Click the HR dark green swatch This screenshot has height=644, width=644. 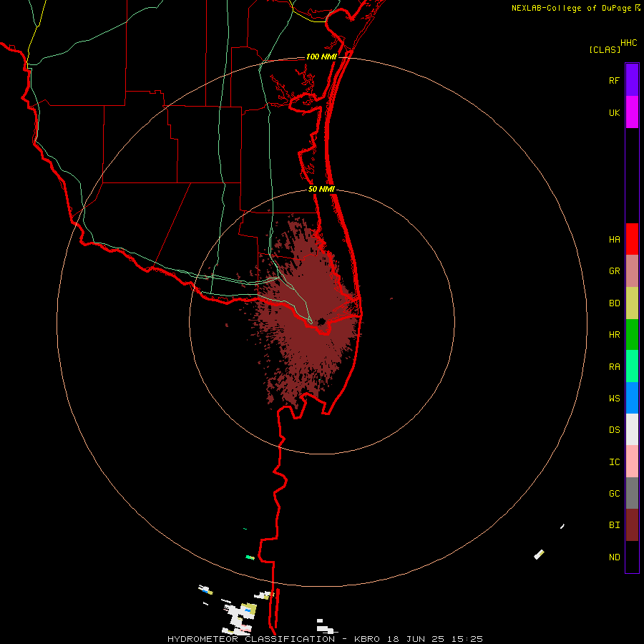[x=632, y=334]
